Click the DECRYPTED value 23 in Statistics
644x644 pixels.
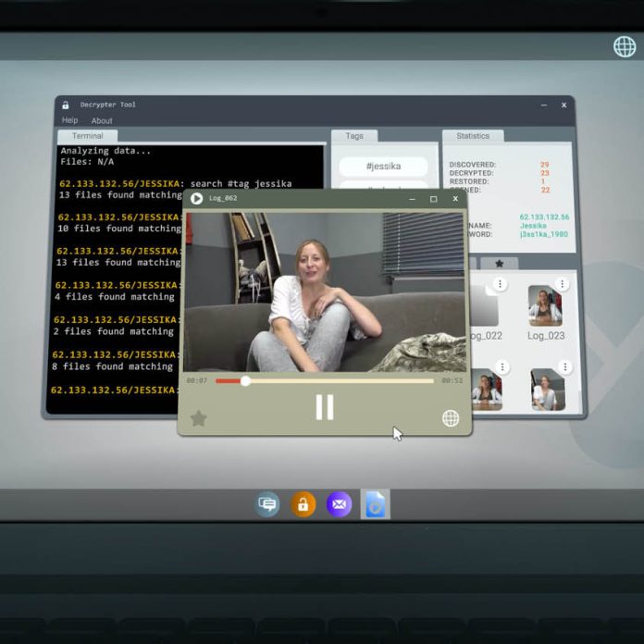coord(545,173)
